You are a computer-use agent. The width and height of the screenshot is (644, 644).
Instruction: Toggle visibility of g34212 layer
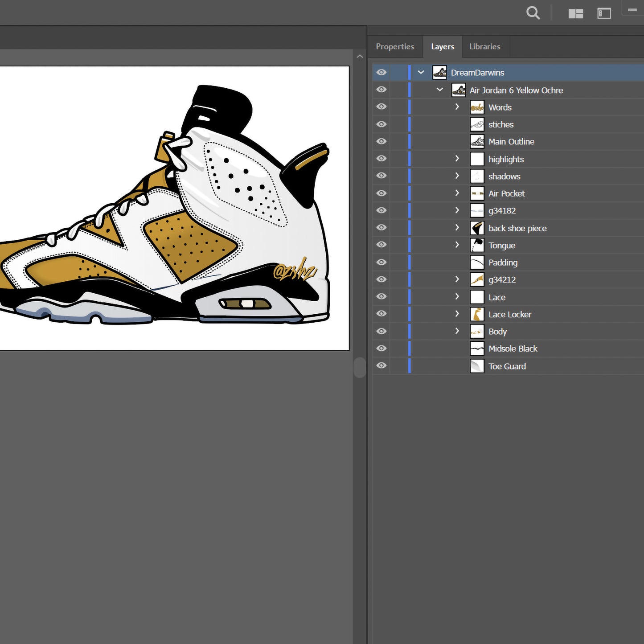click(381, 279)
